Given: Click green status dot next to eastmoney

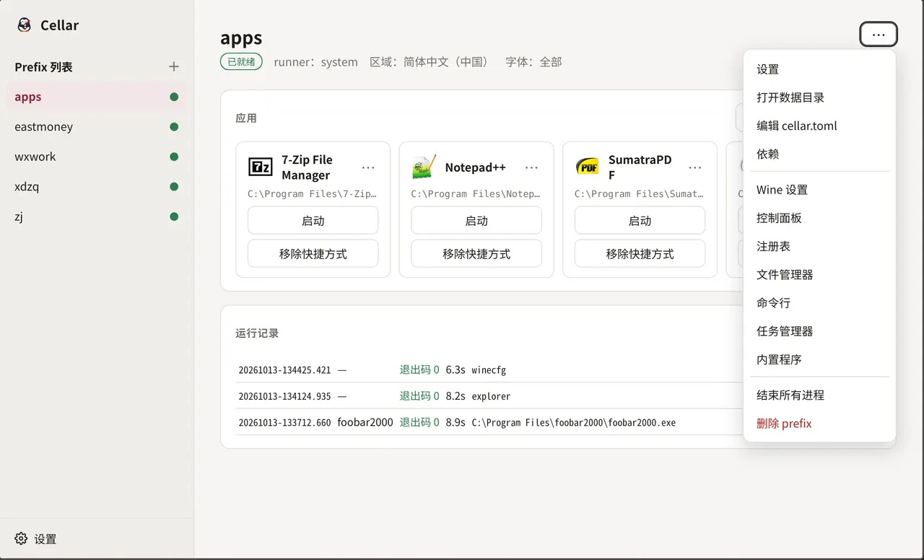Looking at the screenshot, I should pyautogui.click(x=174, y=127).
